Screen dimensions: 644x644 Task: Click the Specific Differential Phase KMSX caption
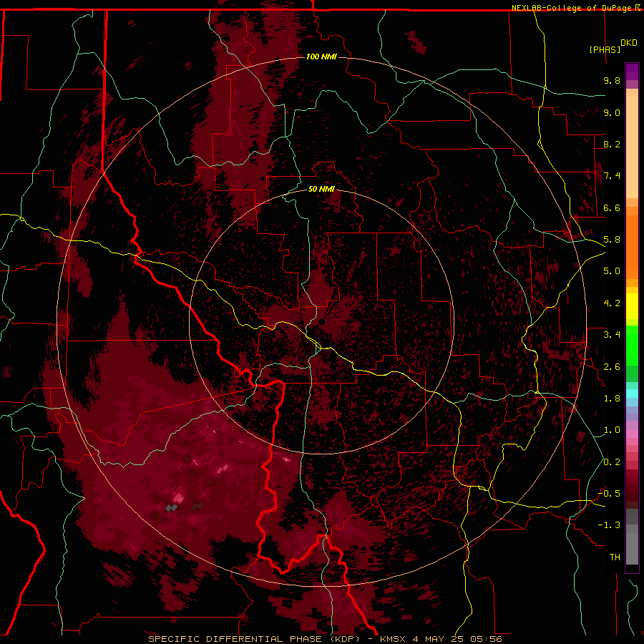click(325, 639)
